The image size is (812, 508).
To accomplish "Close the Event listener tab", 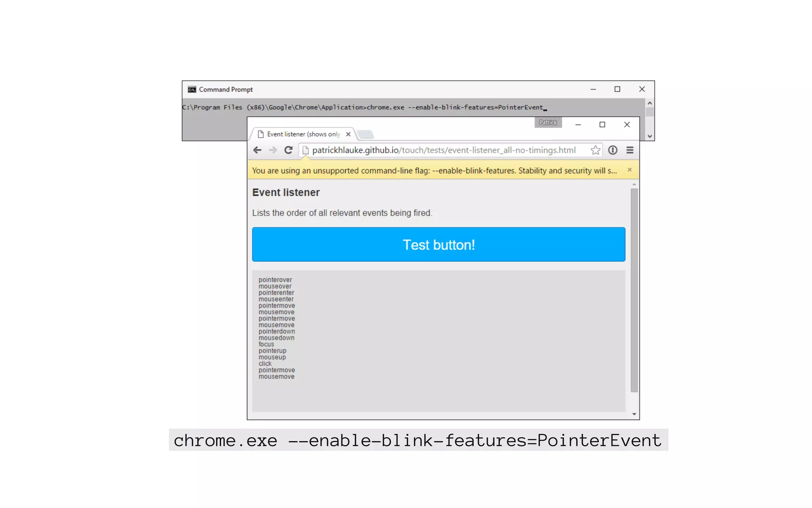I will point(348,134).
